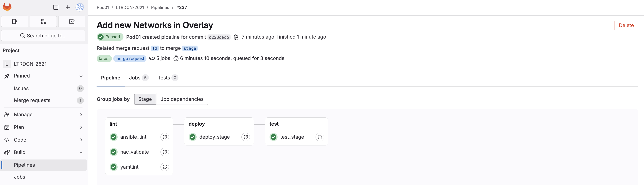Group jobs by Stage

[x=145, y=99]
